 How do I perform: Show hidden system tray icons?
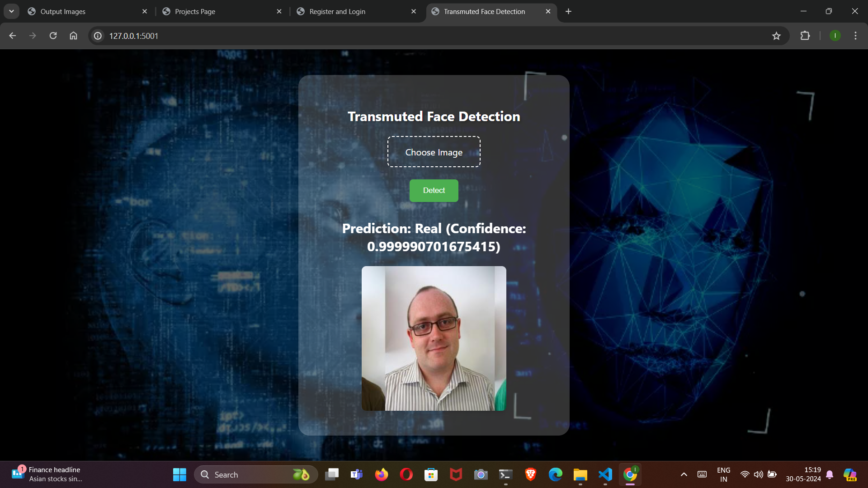(x=684, y=474)
